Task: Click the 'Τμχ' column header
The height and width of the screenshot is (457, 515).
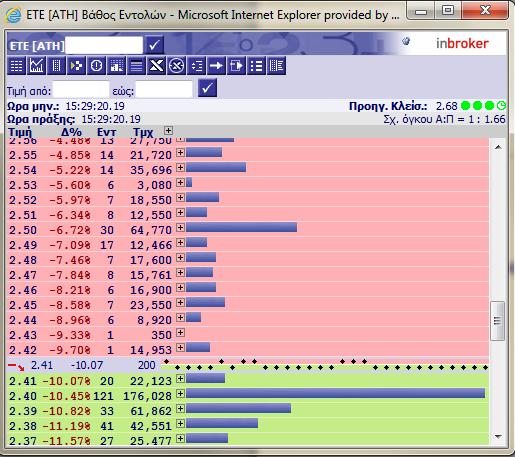Action: [143, 132]
